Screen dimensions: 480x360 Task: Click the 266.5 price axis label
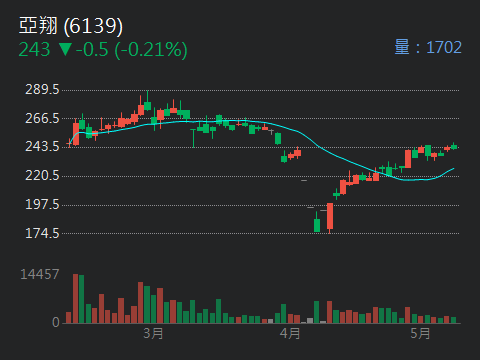[x=42, y=118]
